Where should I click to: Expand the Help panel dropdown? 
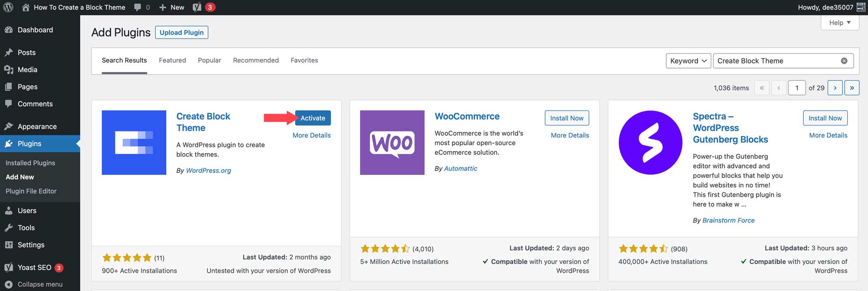pyautogui.click(x=839, y=23)
